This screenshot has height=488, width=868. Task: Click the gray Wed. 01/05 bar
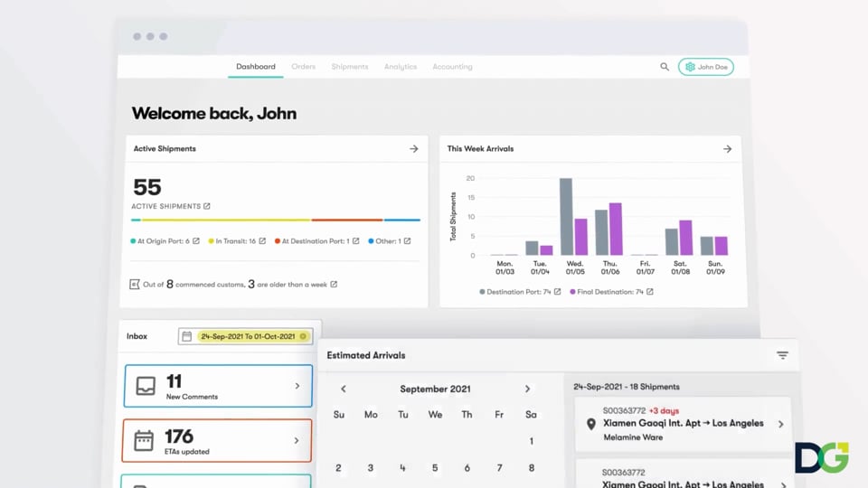(x=566, y=216)
